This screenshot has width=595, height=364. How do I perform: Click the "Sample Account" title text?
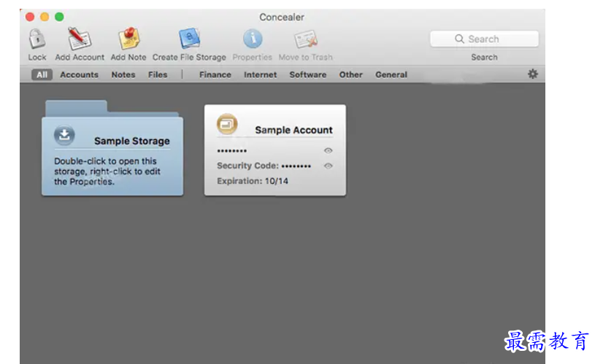(293, 130)
